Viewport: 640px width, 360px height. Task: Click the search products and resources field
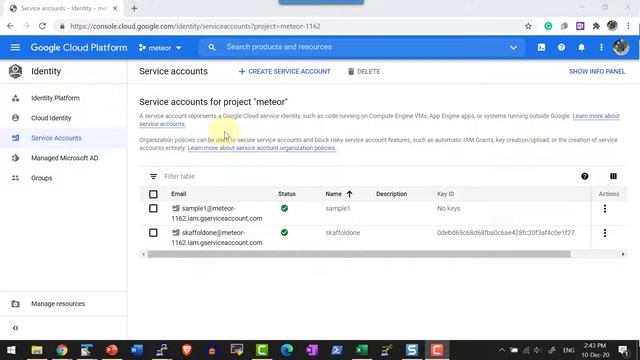pos(363,47)
